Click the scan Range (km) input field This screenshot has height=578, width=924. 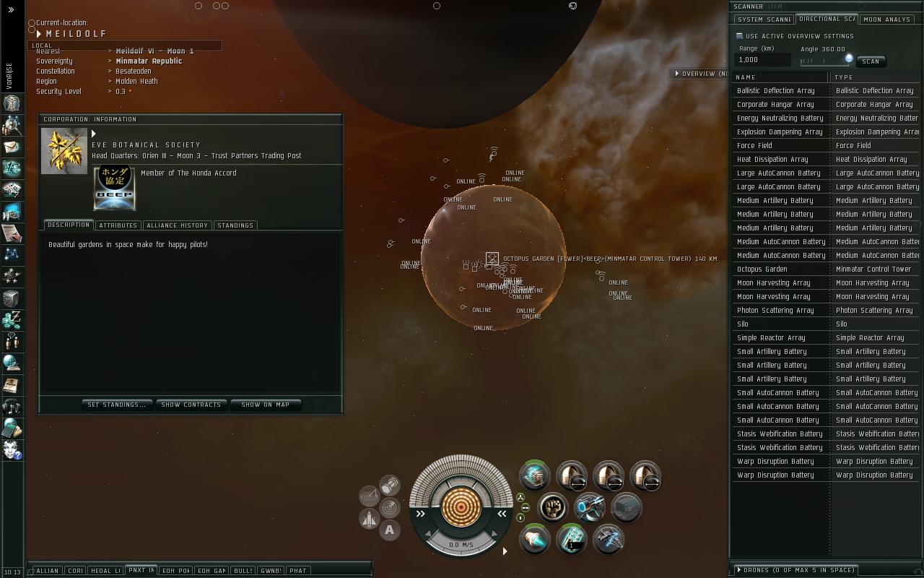[762, 60]
